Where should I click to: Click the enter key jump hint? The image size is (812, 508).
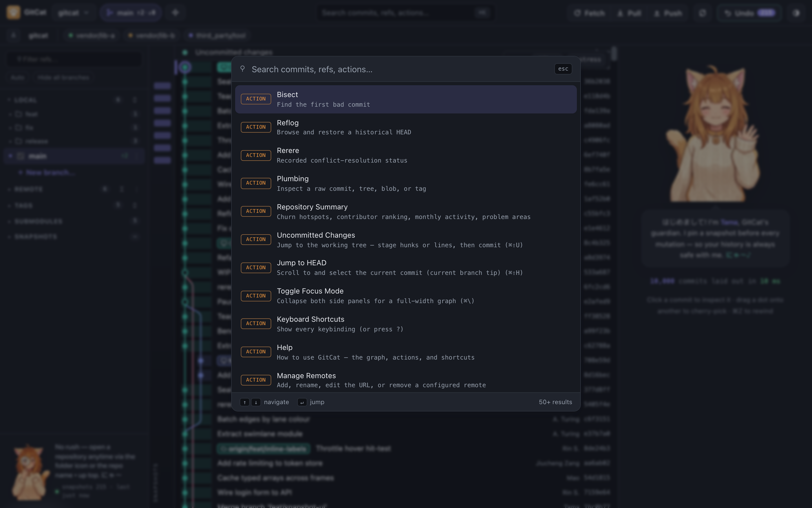pos(302,402)
